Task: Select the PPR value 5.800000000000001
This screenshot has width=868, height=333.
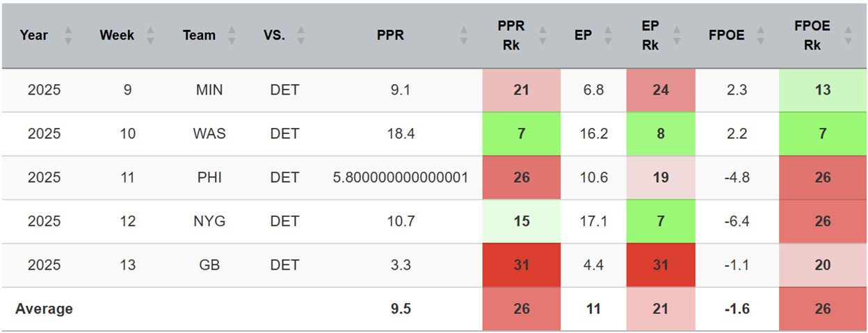Action: pyautogui.click(x=401, y=178)
